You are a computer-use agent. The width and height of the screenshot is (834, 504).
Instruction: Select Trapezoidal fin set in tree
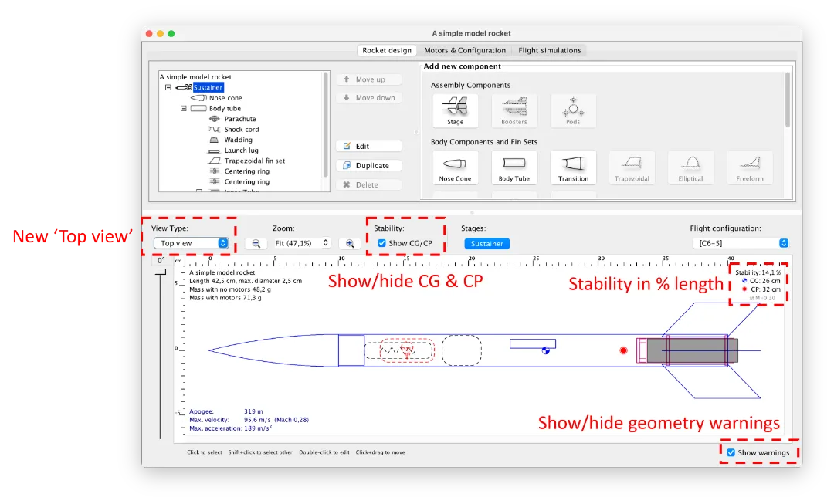pos(254,161)
